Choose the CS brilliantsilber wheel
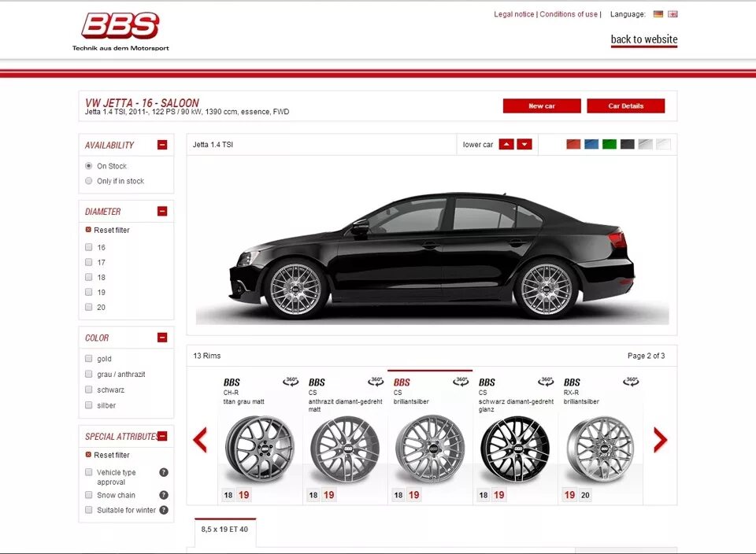756x554 pixels. (430, 449)
